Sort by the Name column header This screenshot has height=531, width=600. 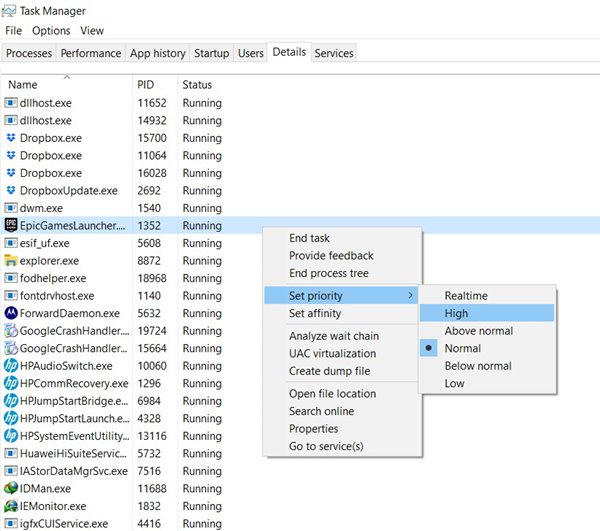tap(67, 85)
